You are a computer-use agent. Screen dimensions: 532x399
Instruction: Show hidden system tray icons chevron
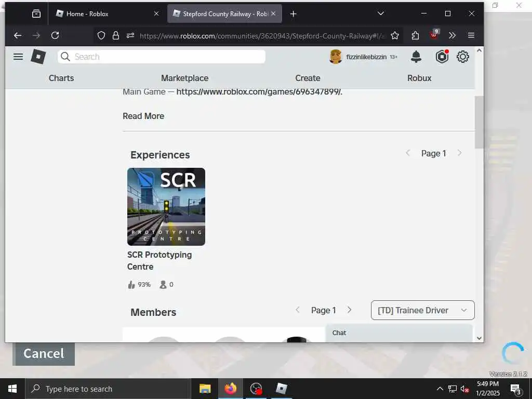point(440,389)
